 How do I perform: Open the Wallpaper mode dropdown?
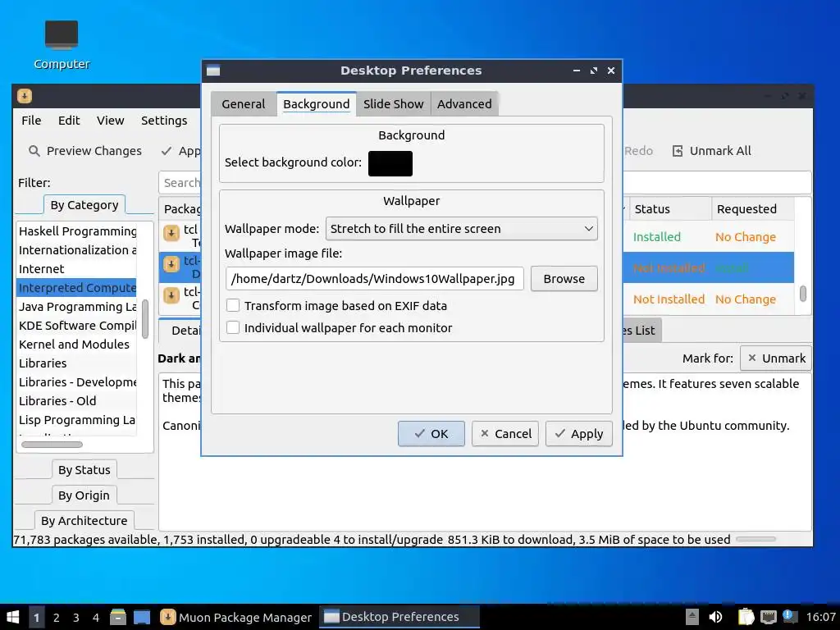pos(461,229)
